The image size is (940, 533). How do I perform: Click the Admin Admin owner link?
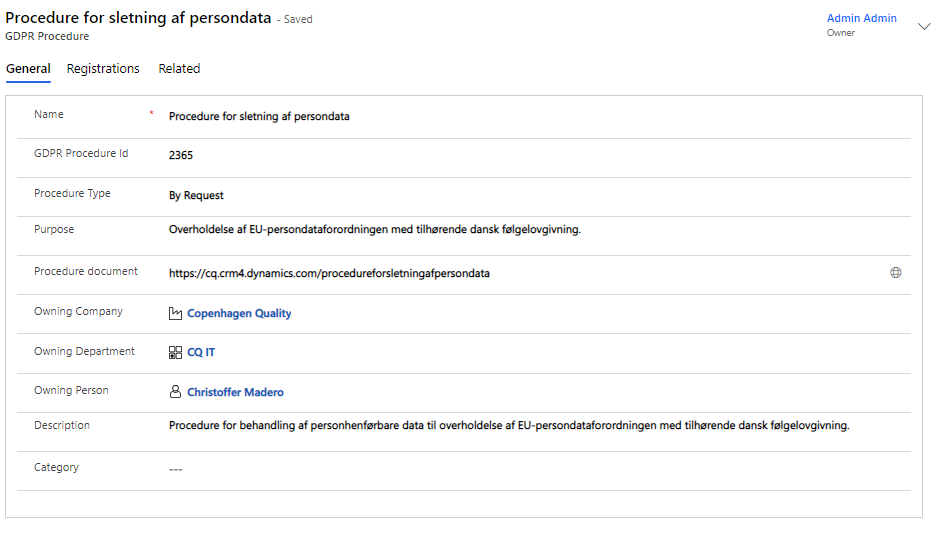[x=861, y=18]
